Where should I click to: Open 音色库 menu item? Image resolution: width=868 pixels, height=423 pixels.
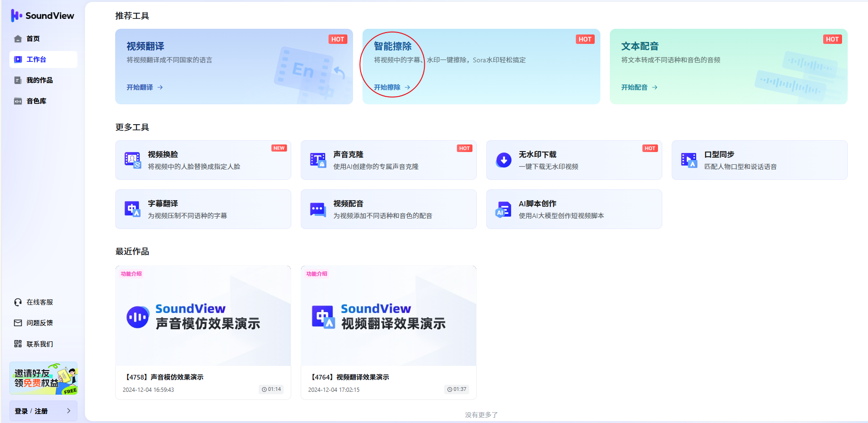pos(43,101)
